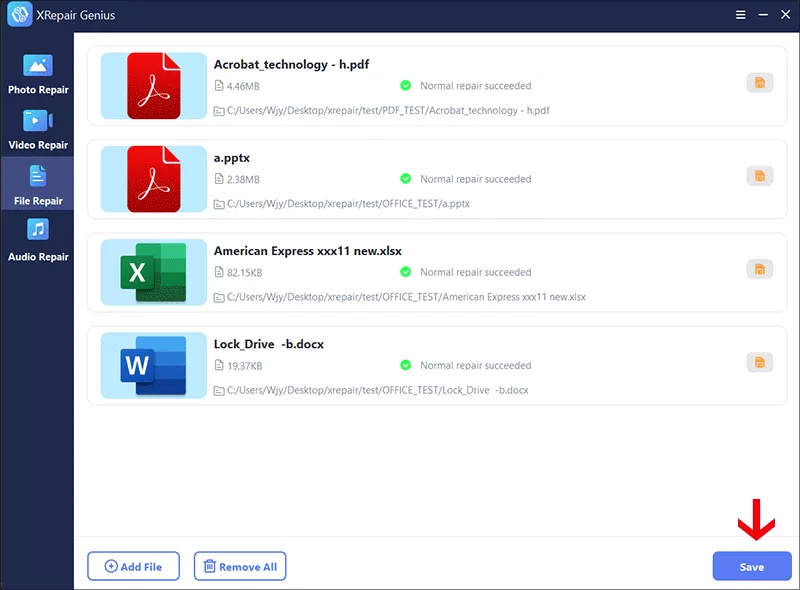Click save icon for a.pptx
The height and width of the screenshot is (590, 800).
point(759,176)
